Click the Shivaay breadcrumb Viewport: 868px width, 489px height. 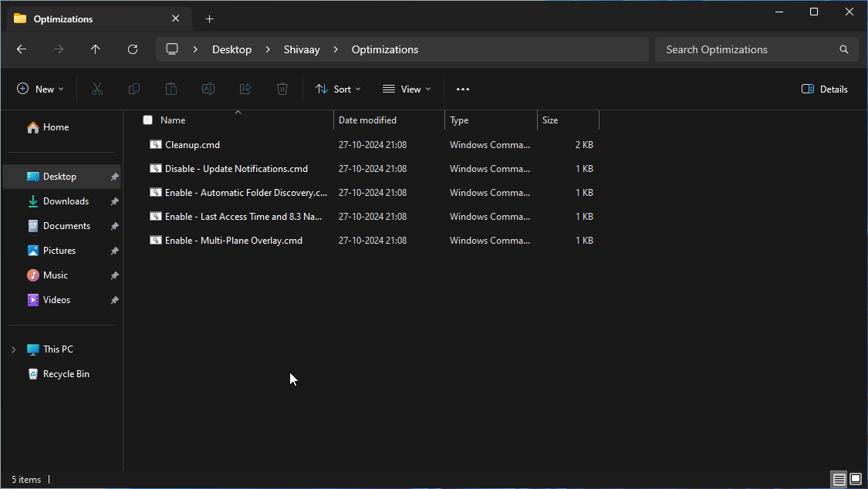(302, 49)
